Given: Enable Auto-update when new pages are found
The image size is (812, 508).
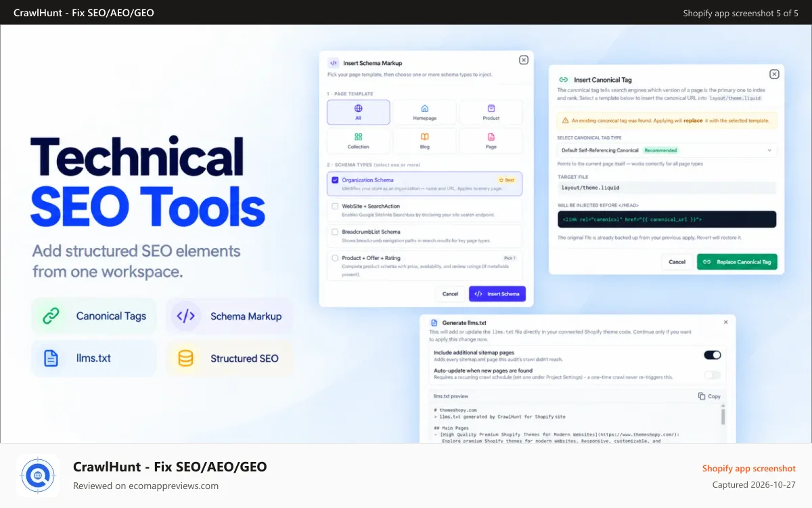Looking at the screenshot, I should coord(713,375).
